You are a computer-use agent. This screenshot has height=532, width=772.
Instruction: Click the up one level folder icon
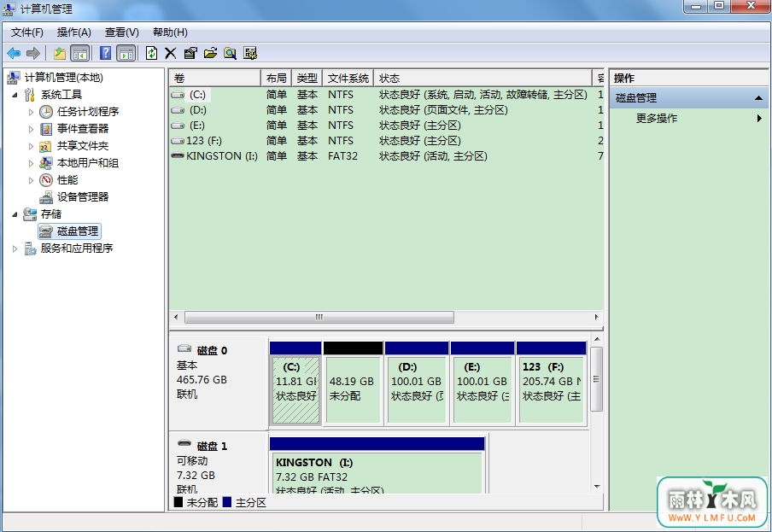click(60, 53)
